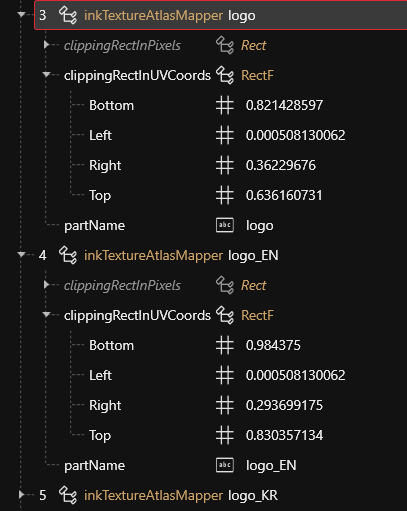Viewport: 407px width, 511px height.
Task: Click number icon for Bottom 0.821428597
Action: coord(225,105)
